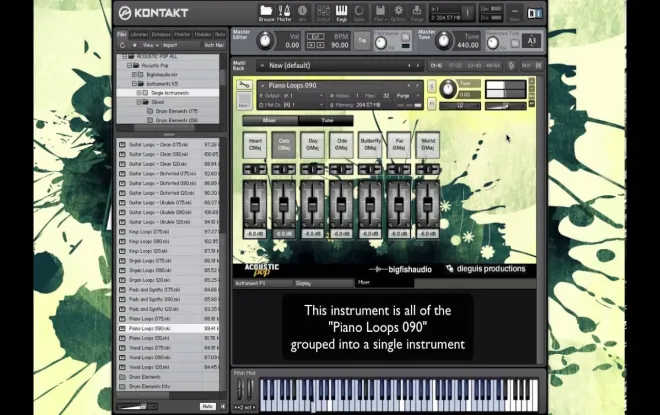Image resolution: width=660 pixels, height=415 pixels.
Task: Toggle the Butterfly DMaj loop pad
Action: click(x=370, y=145)
